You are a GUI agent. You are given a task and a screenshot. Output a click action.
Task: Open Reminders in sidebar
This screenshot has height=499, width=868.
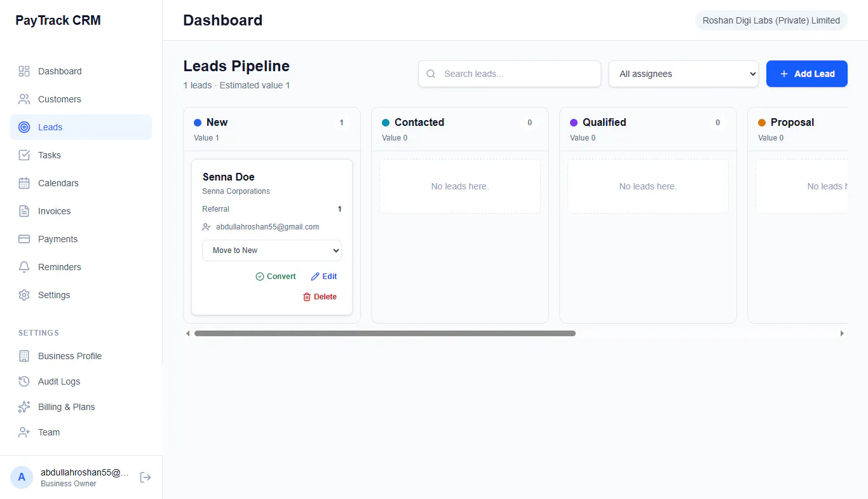(81, 267)
